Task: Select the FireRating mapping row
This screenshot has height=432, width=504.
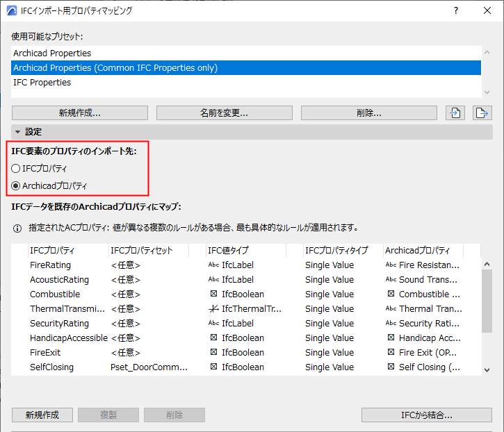Action: pos(246,265)
